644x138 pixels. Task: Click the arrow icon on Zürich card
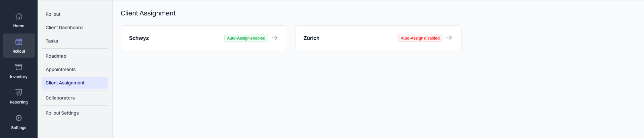tap(449, 38)
